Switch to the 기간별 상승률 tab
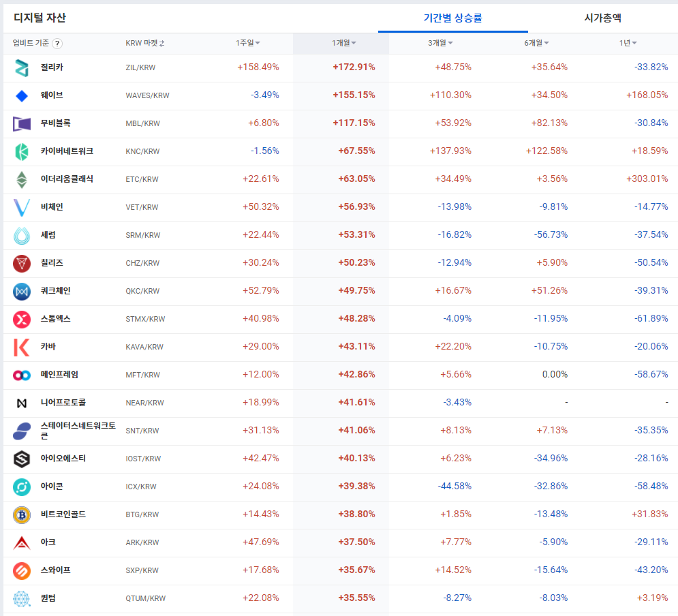The image size is (678, 616). coord(452,18)
